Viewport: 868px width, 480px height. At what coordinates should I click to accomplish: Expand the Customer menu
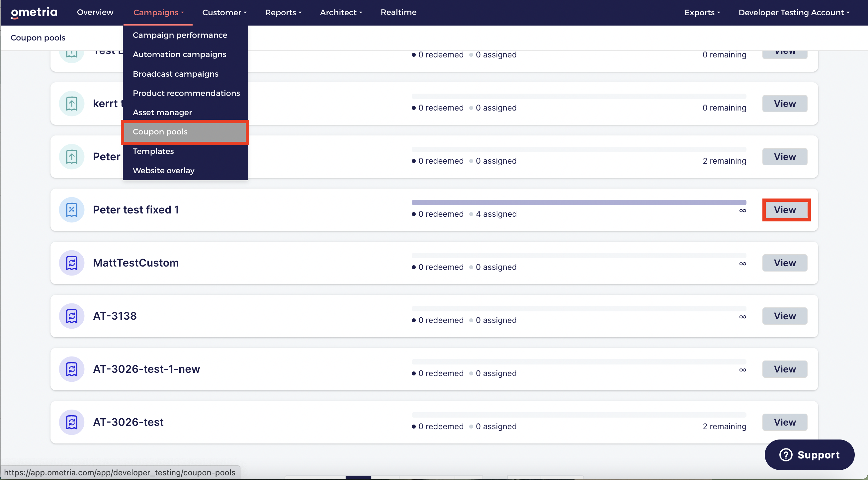click(224, 13)
